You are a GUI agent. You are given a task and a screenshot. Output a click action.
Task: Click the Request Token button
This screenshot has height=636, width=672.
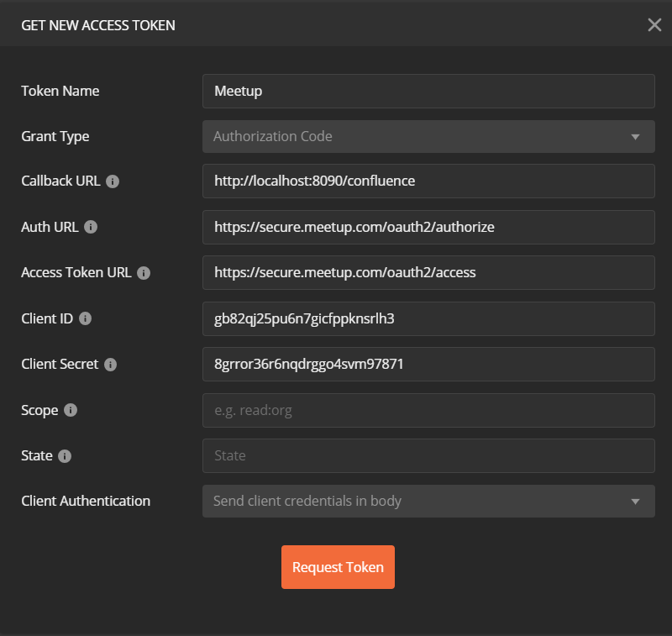click(x=338, y=567)
